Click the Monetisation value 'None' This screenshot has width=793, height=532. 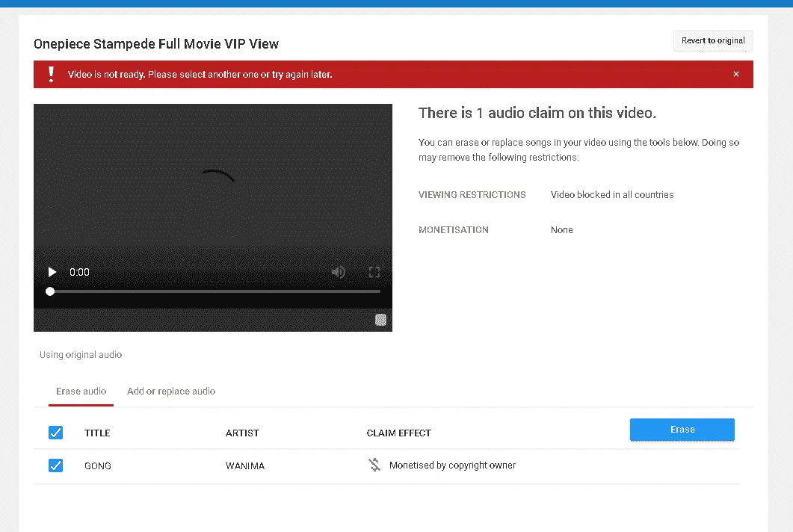pyautogui.click(x=562, y=229)
